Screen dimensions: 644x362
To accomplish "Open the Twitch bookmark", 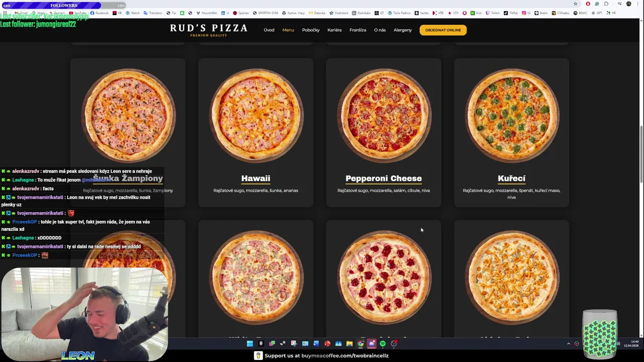I will pyautogui.click(x=493, y=13).
